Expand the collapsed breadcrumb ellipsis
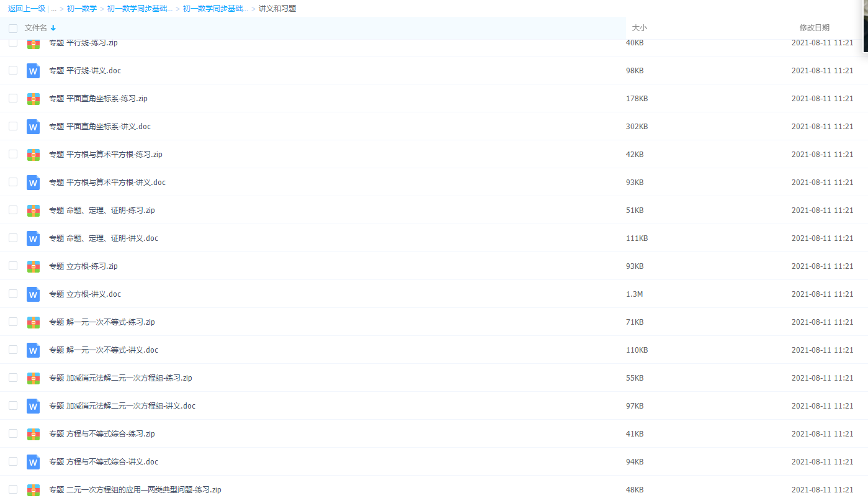The width and height of the screenshot is (868, 498). click(x=54, y=9)
